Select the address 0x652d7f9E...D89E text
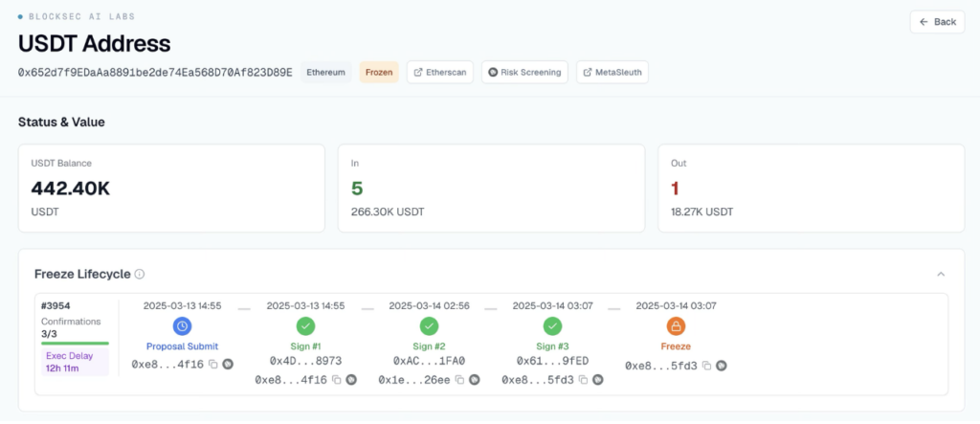980x424 pixels. [155, 73]
